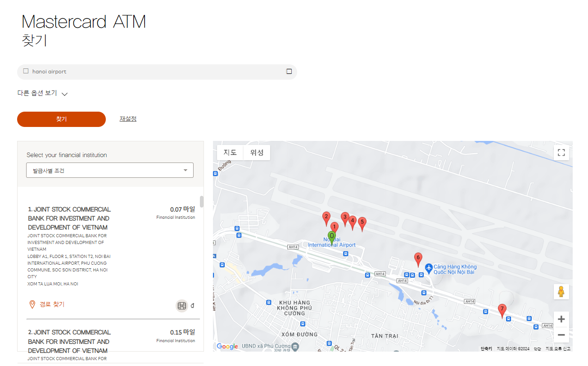588x366 pixels.
Task: Click the result 2 bank title
Action: tap(69, 341)
